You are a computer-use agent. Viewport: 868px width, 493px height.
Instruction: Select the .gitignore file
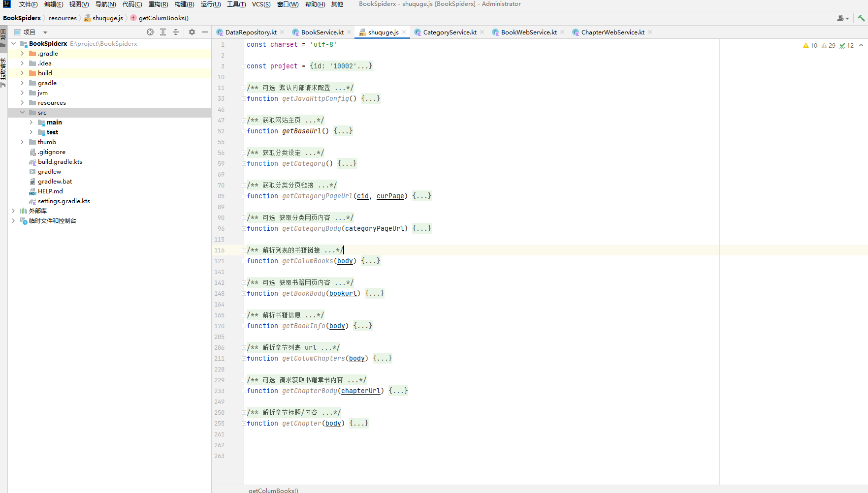coord(52,152)
